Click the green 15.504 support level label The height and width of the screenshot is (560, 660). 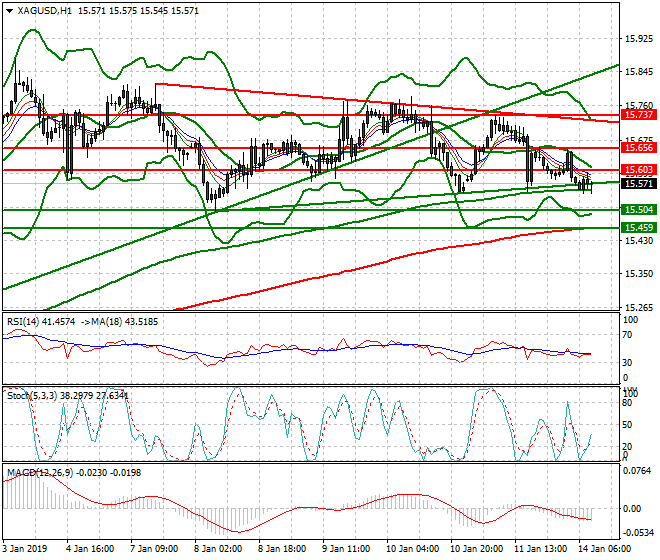639,209
